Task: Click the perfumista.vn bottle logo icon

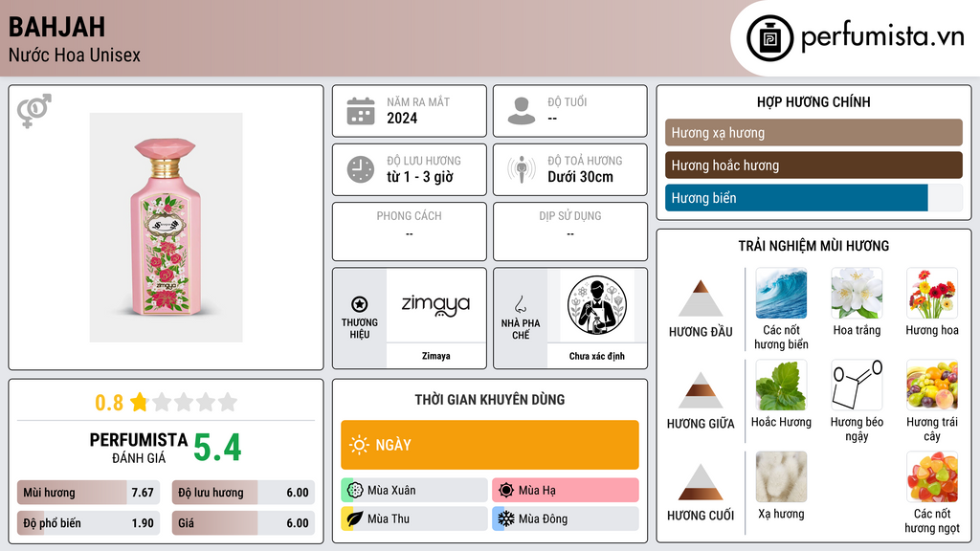Action: [x=769, y=38]
